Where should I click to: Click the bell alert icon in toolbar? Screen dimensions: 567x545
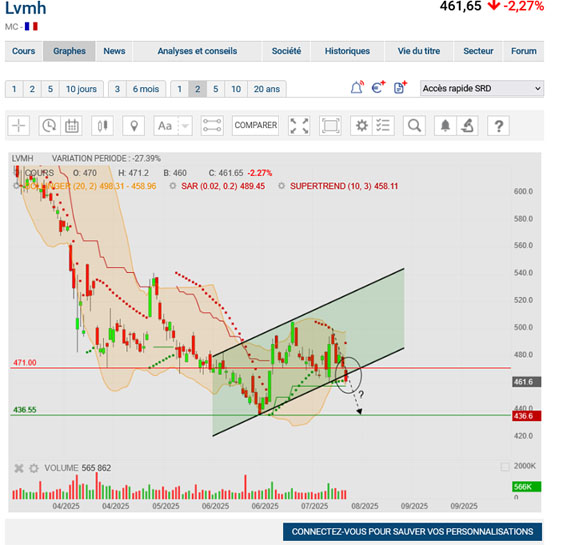[x=445, y=126]
